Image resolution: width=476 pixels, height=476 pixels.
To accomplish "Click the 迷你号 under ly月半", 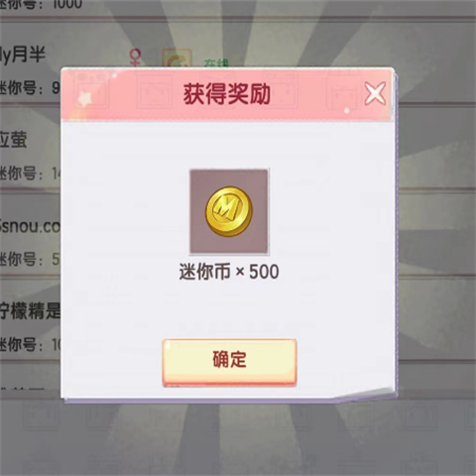I will point(30,87).
